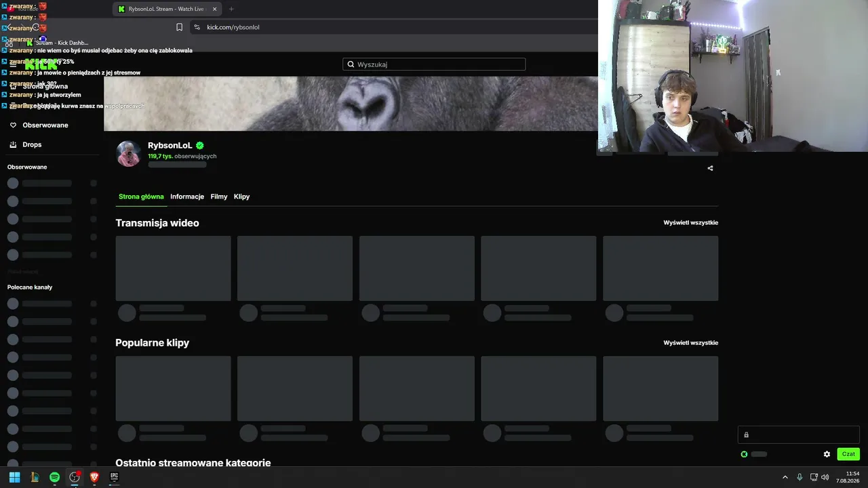Share the RybsonLoL channel
868x488 pixels.
pyautogui.click(x=710, y=168)
